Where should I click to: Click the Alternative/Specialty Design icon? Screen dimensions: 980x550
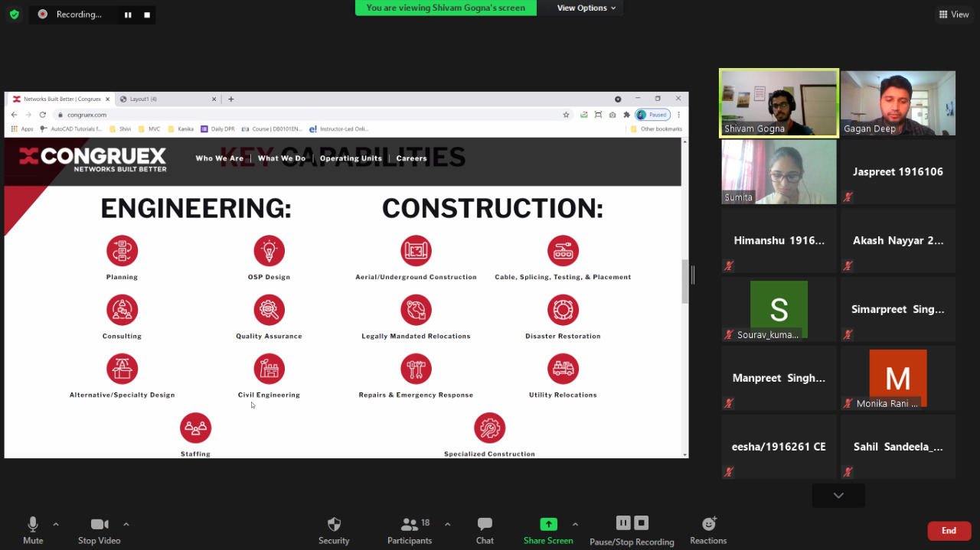(x=122, y=369)
